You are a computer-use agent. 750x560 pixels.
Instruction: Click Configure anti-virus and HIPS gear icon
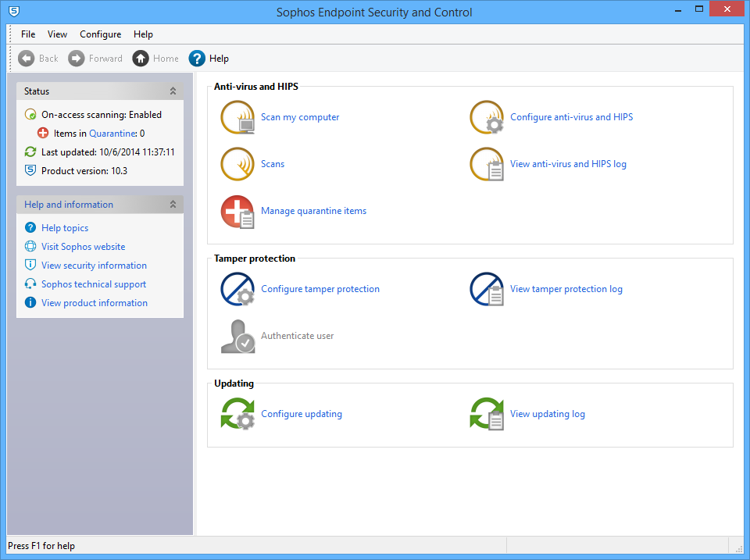487,118
